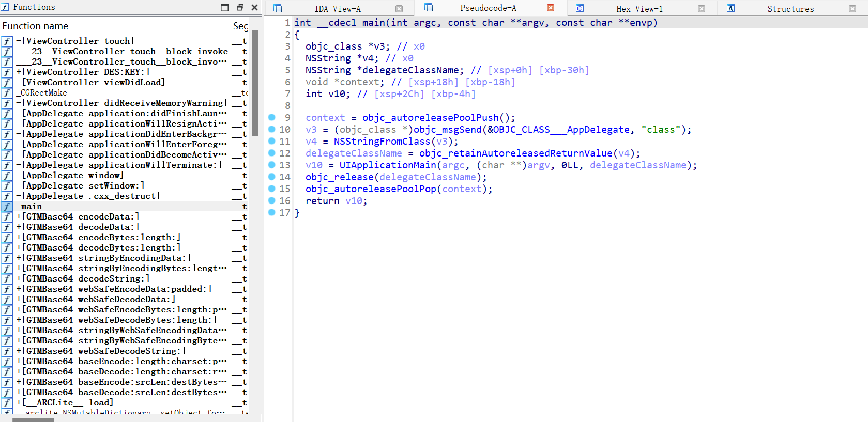Click function icon beside +[GTMBase64 encodeData:]

(x=6, y=216)
